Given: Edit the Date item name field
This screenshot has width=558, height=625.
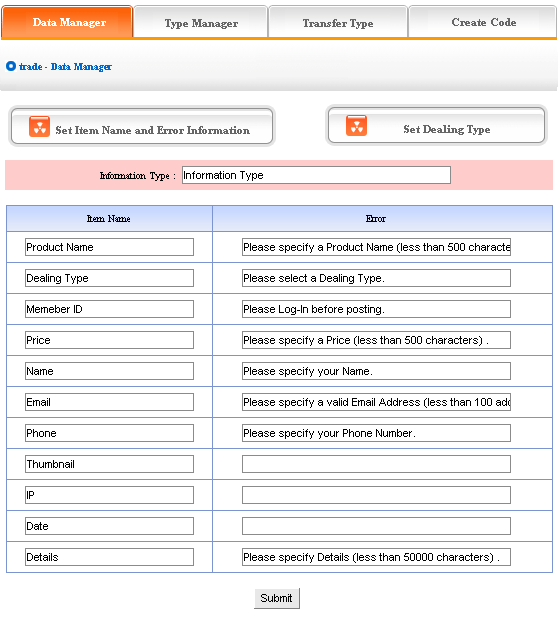Looking at the screenshot, I should (109, 526).
